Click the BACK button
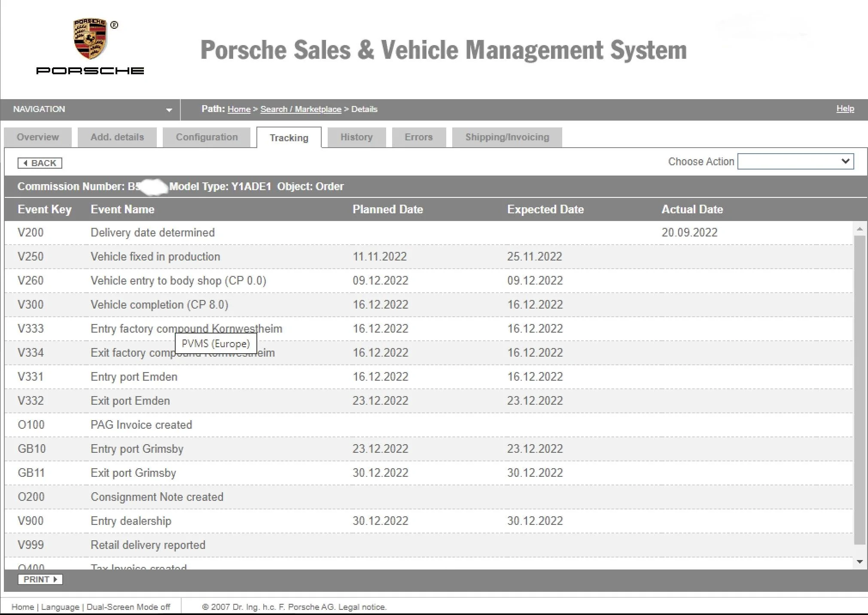This screenshot has height=615, width=868. coord(40,163)
